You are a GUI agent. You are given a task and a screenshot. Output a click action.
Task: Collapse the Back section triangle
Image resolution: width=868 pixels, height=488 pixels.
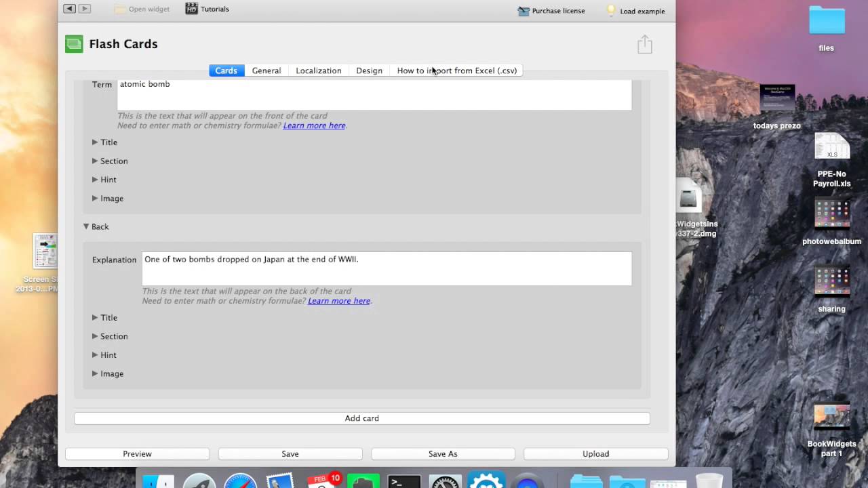(86, 226)
